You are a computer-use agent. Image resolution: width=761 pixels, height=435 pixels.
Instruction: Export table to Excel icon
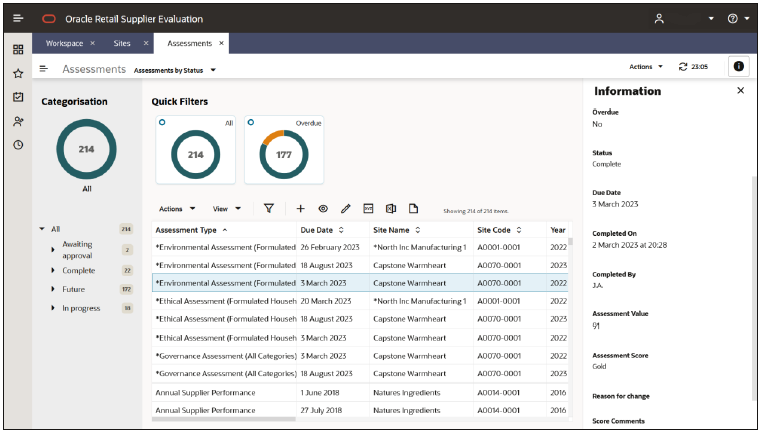(x=391, y=208)
